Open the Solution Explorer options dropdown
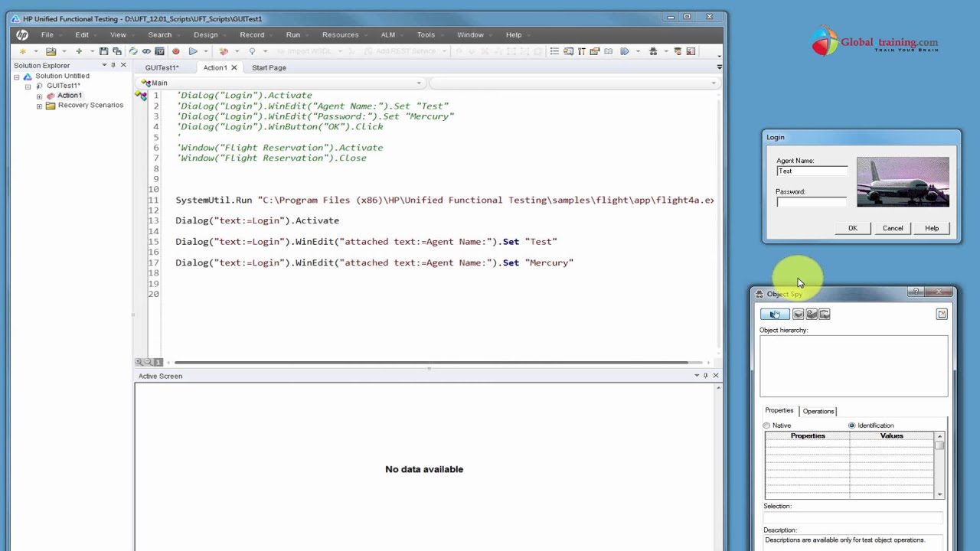 [x=103, y=65]
